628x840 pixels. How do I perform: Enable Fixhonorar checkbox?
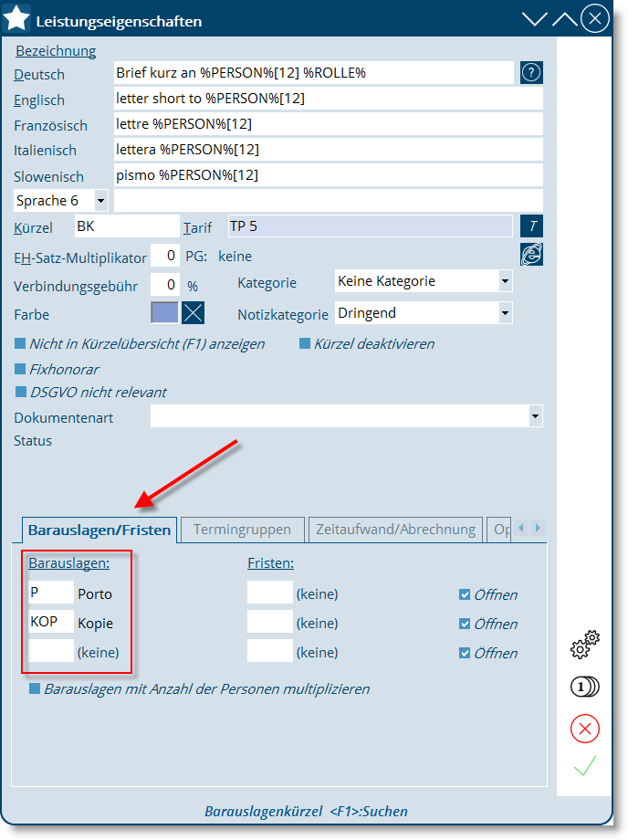pyautogui.click(x=21, y=370)
